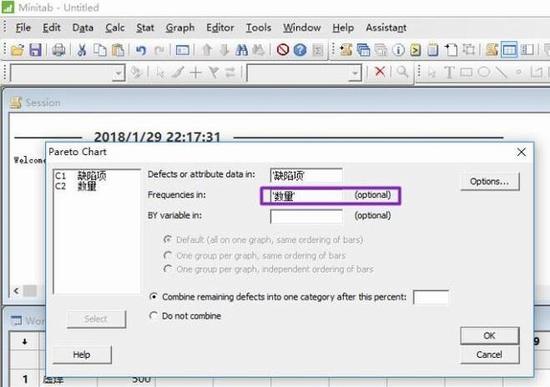The height and width of the screenshot is (387, 550).
Task: Click the Save disk icon
Action: click(35, 50)
